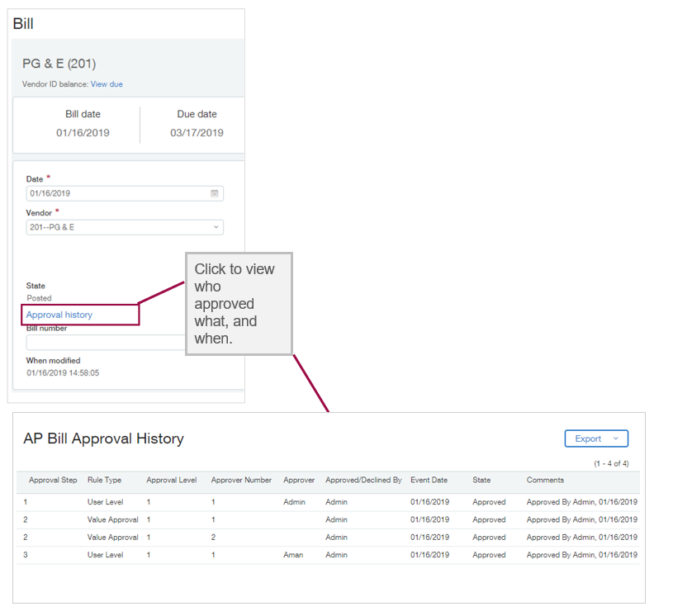Click the Bill date 01/16/2019 value
Image resolution: width=673 pixels, height=616 pixels.
coord(83,130)
